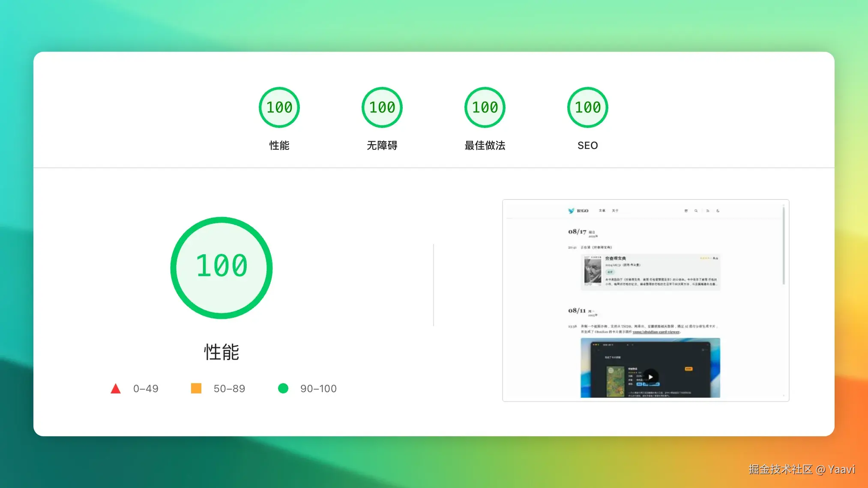Click the calendar icon in preview header

pos(686,211)
